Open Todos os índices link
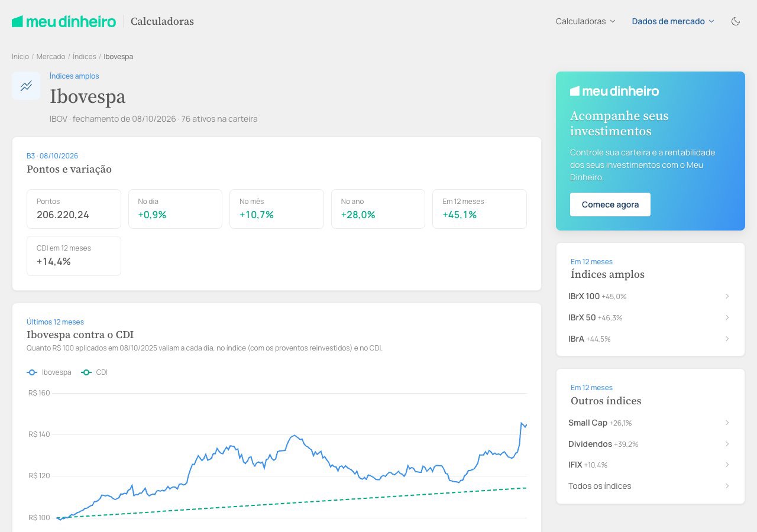757x532 pixels. coord(651,486)
